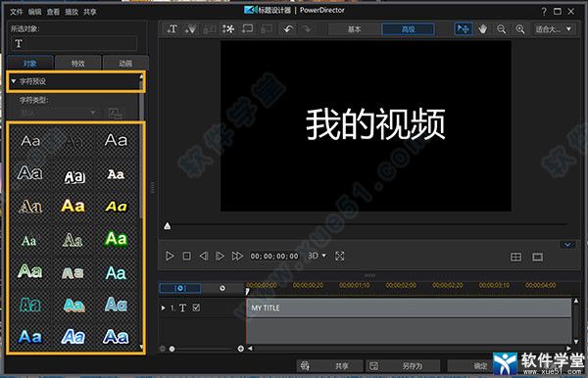The image size is (588, 378).
Task: Click the 确定 confirm button
Action: 470,366
